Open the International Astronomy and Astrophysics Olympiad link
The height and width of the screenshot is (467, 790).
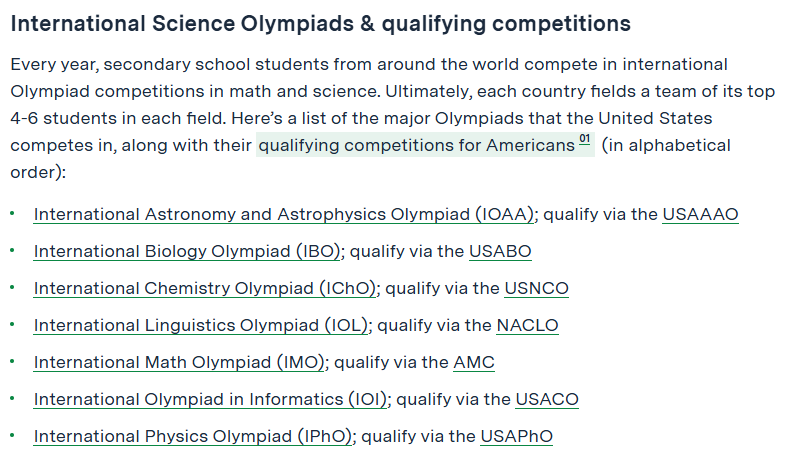coord(284,215)
